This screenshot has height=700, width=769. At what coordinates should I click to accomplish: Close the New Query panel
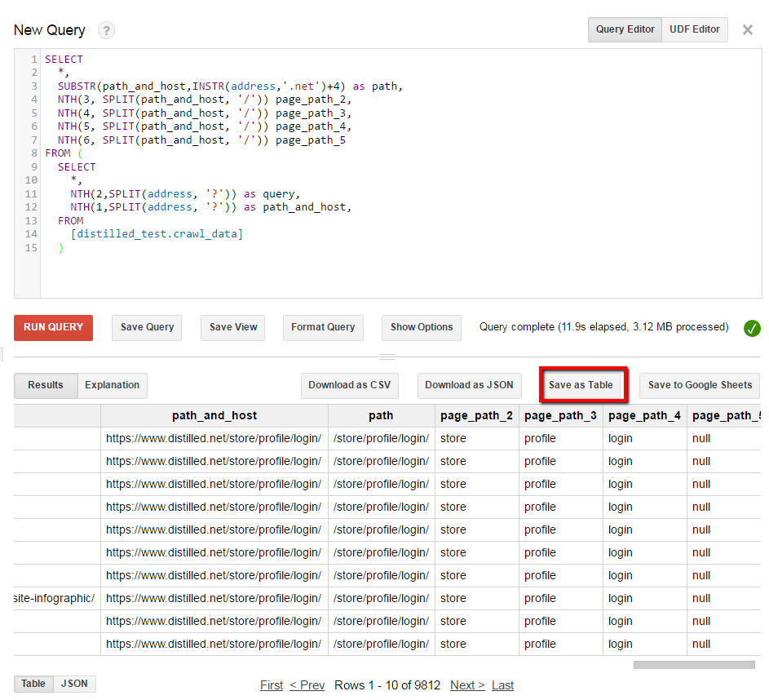(747, 30)
